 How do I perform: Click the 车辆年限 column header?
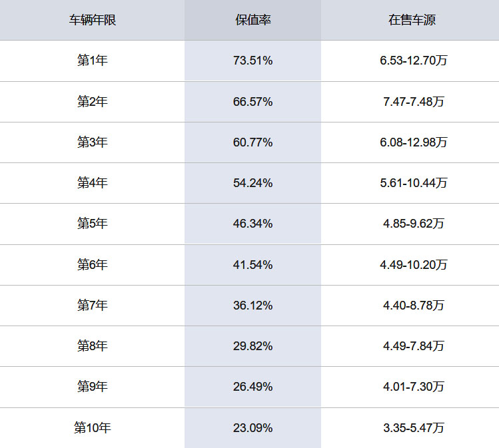pos(92,20)
